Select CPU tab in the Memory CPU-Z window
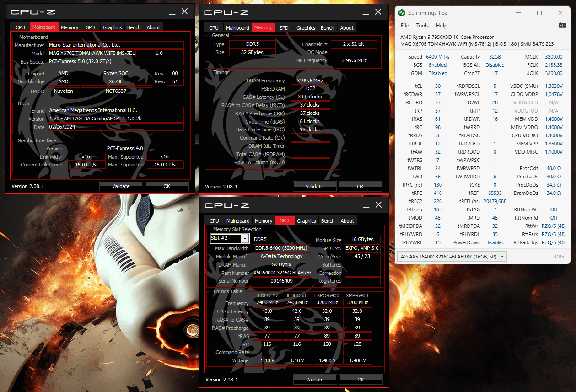576x392 pixels. coord(214,27)
